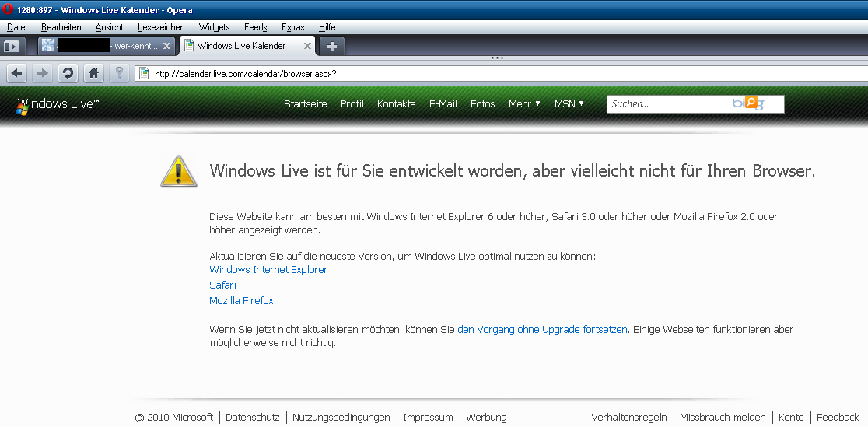Switch to the wer-kennt tab

(107, 46)
